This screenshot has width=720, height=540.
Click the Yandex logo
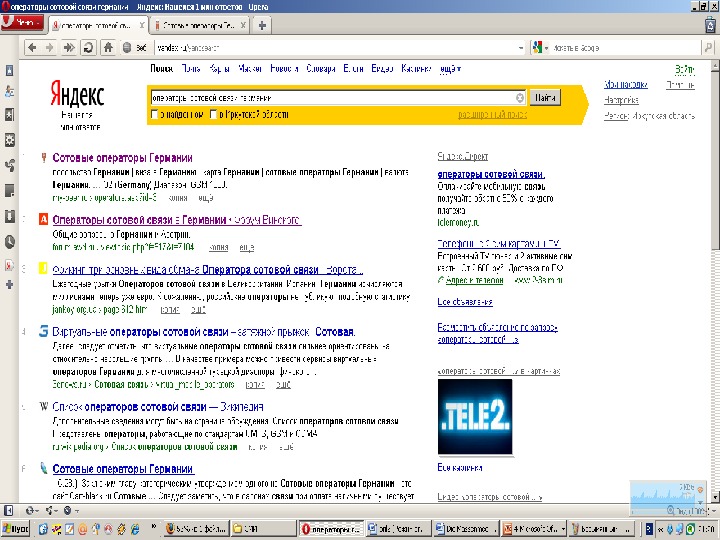[77, 93]
